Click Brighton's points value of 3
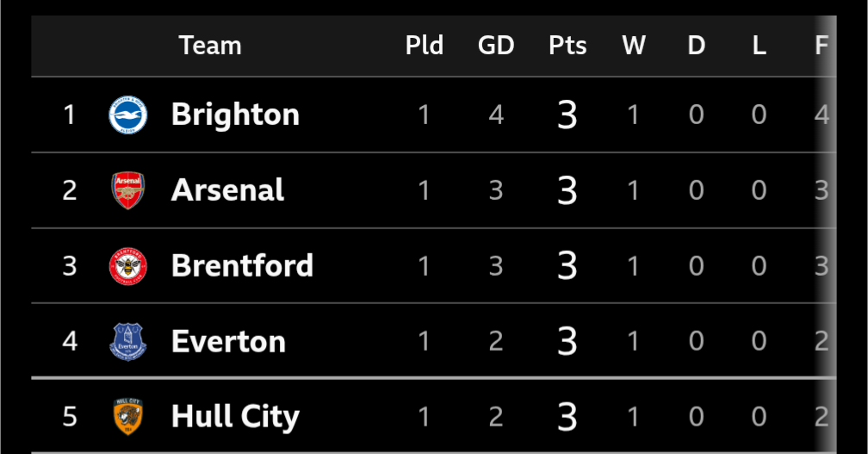Screen dimensions: 868x454 coord(567,115)
